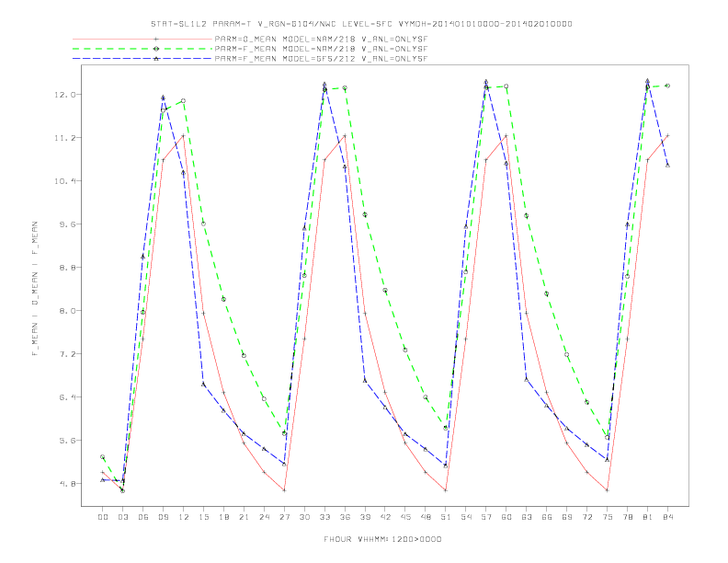Click the x-axis title FHOUR VHHMM:1200>0000
Image resolution: width=728 pixels, height=563 pixels.
[x=382, y=539]
